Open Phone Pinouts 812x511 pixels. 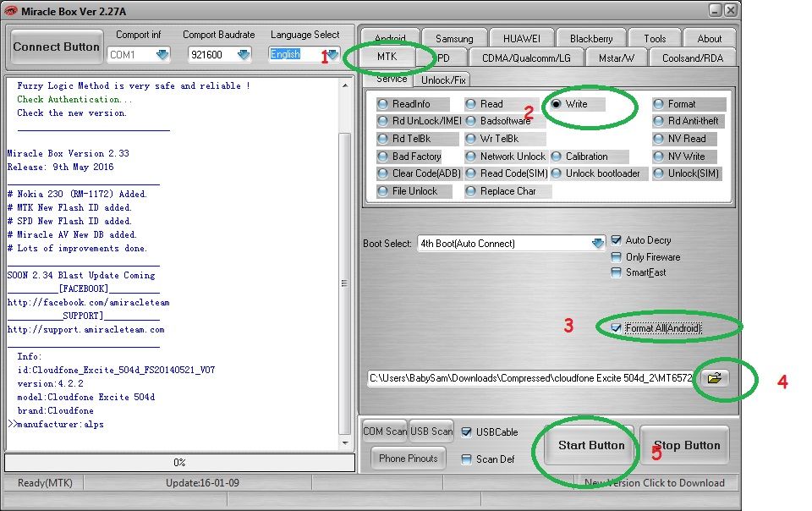tap(408, 459)
